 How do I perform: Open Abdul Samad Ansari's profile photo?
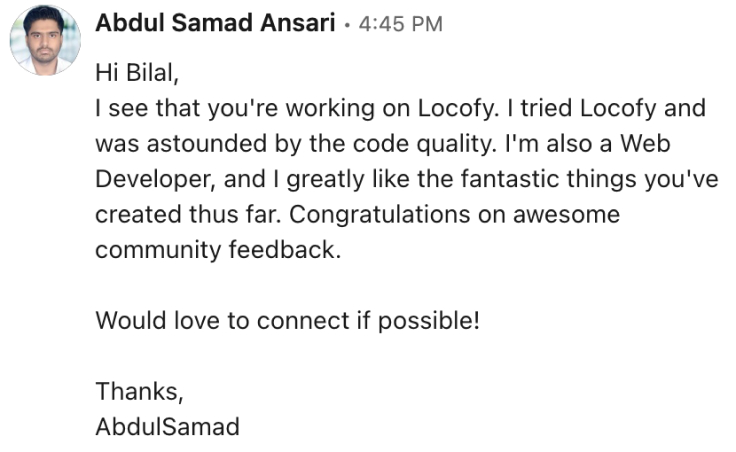(x=45, y=41)
